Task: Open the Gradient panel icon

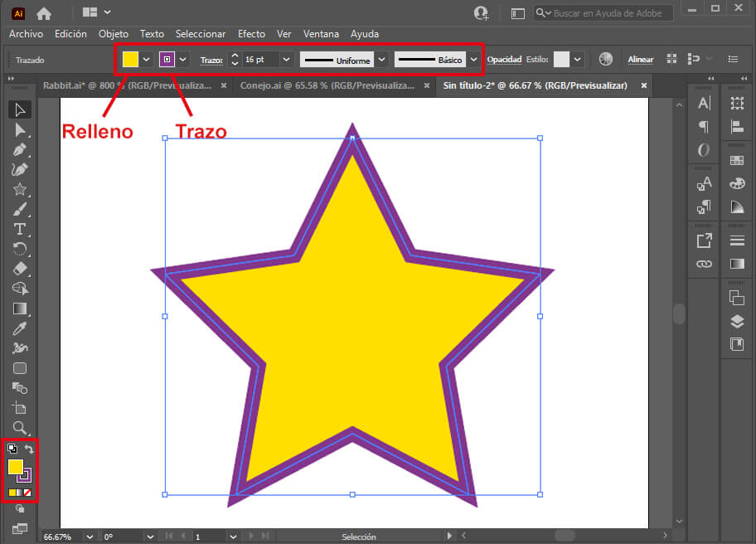Action: click(737, 261)
